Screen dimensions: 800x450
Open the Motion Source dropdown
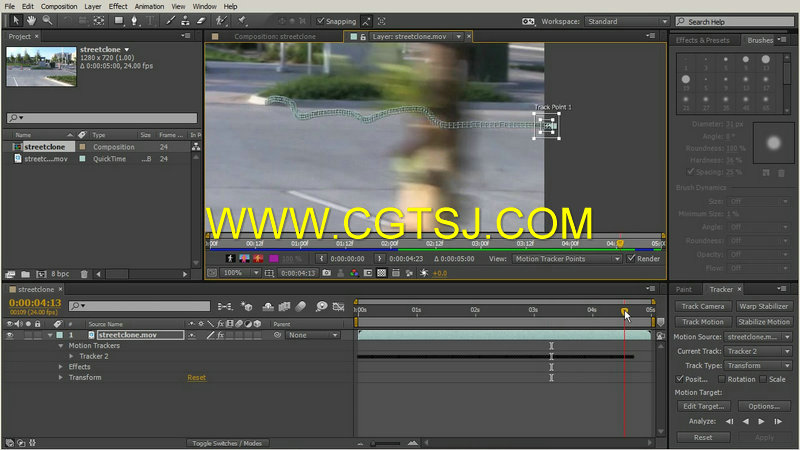coord(758,337)
